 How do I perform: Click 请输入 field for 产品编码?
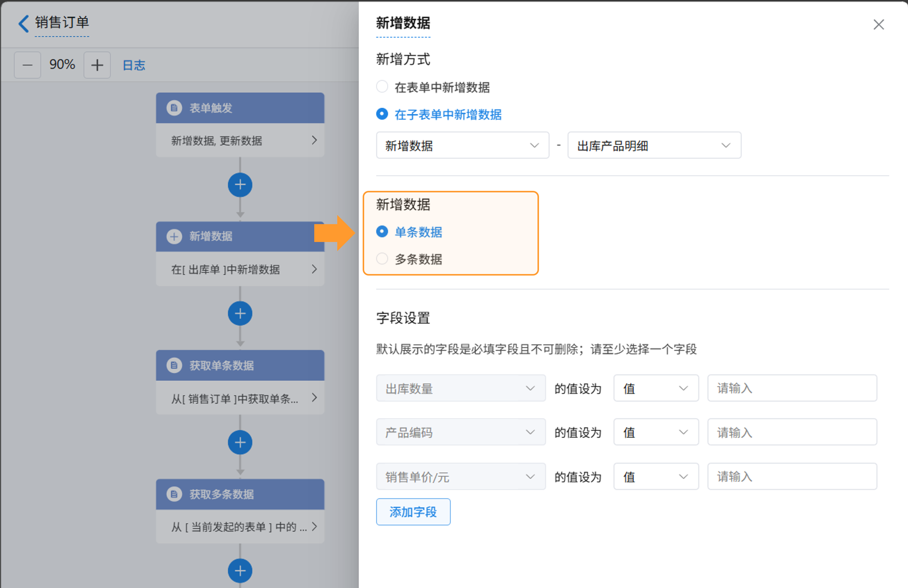tap(792, 432)
